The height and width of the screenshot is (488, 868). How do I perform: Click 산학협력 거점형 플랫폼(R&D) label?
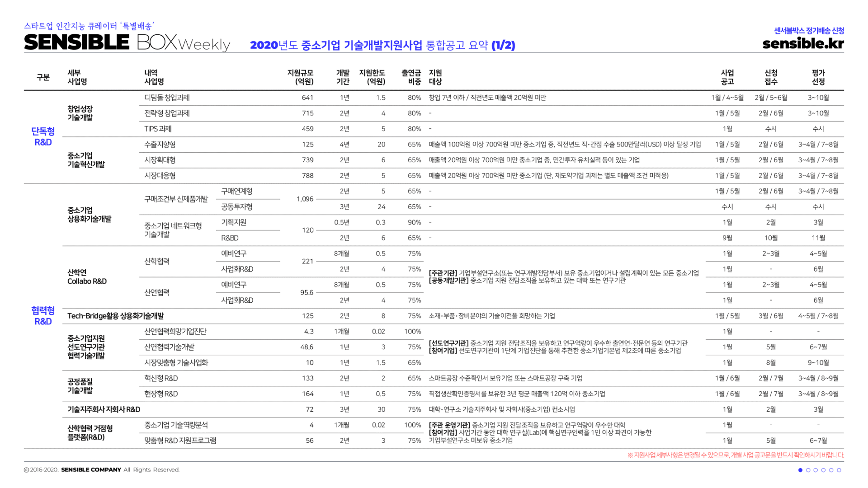pyautogui.click(x=90, y=433)
